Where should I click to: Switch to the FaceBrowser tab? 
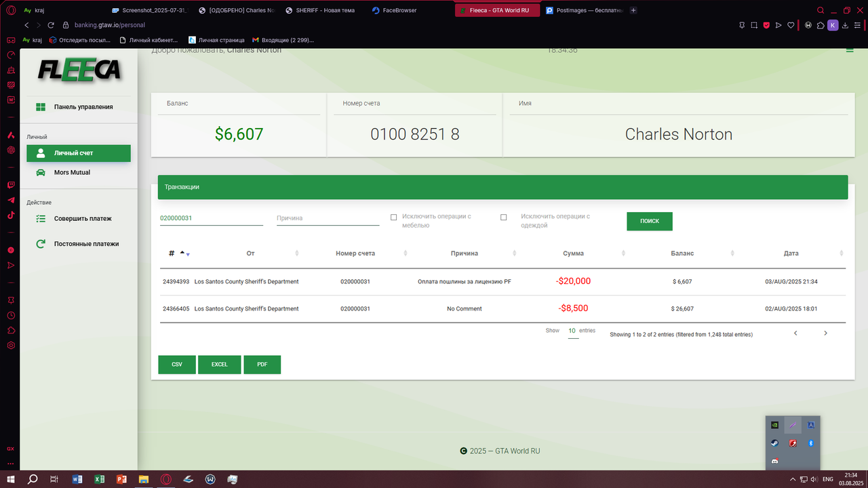410,11
